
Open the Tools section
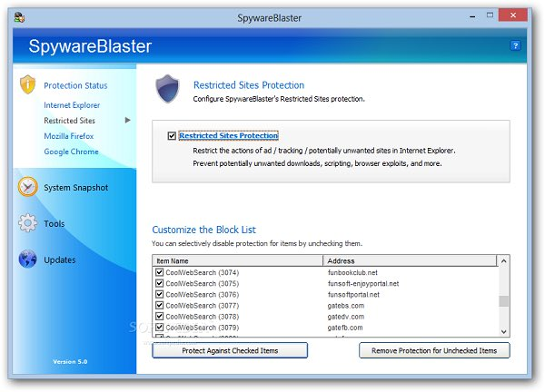54,223
